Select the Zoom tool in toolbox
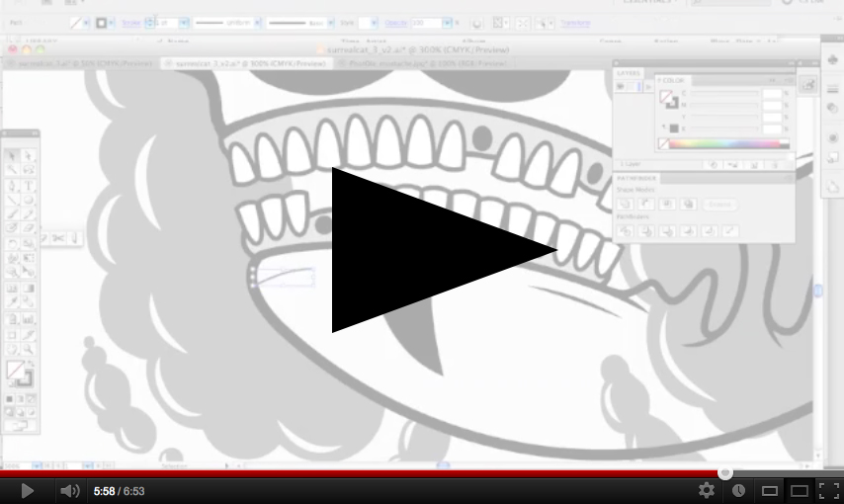The height and width of the screenshot is (504, 844). tap(29, 350)
